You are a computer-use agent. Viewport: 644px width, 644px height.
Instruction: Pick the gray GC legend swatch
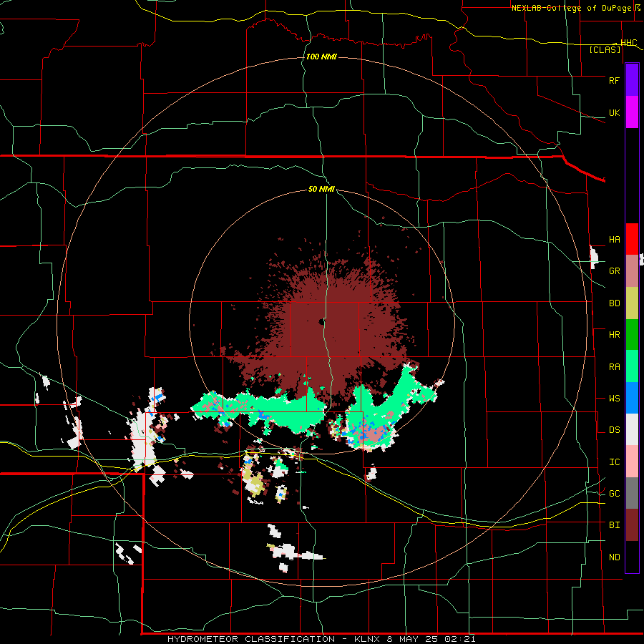(632, 493)
